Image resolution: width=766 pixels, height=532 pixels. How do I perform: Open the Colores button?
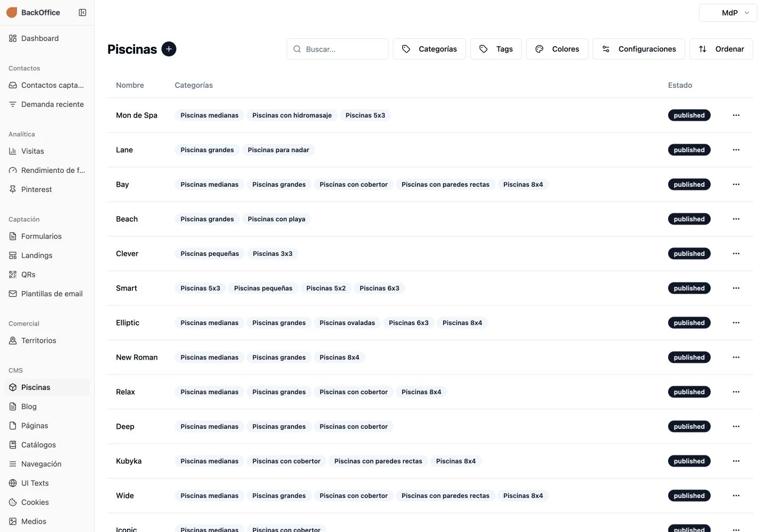tap(557, 49)
